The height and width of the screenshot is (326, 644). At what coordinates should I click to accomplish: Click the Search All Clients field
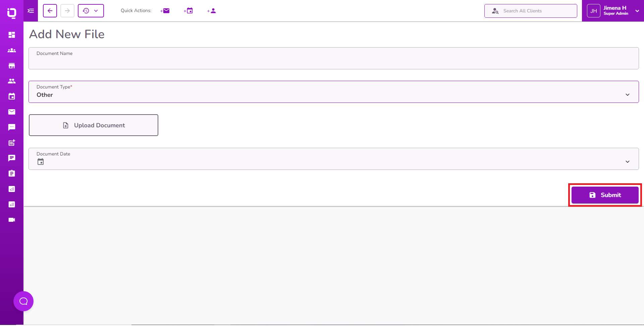531,11
